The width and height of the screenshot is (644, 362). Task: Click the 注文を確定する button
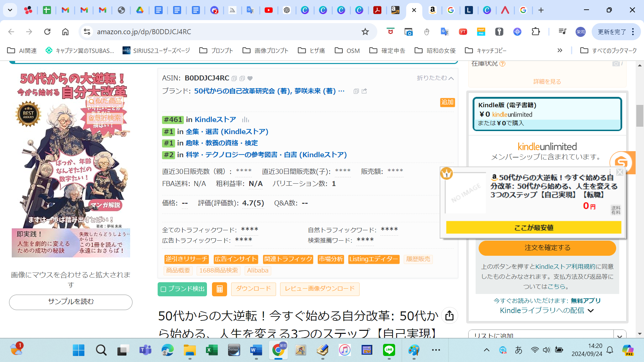click(x=547, y=248)
